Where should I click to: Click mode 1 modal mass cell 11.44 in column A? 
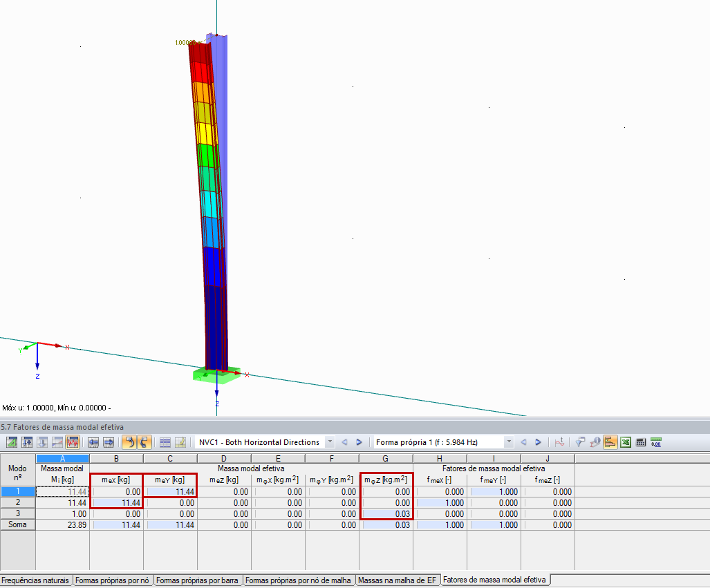[x=62, y=491]
